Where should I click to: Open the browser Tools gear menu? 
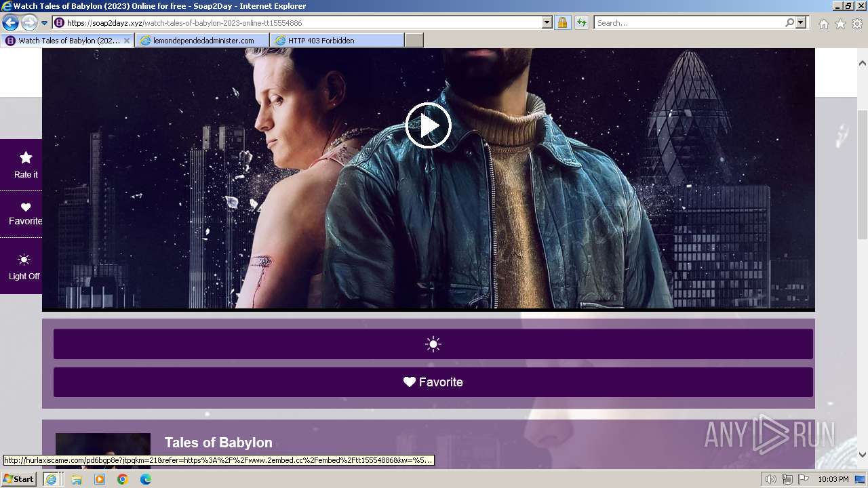(857, 24)
